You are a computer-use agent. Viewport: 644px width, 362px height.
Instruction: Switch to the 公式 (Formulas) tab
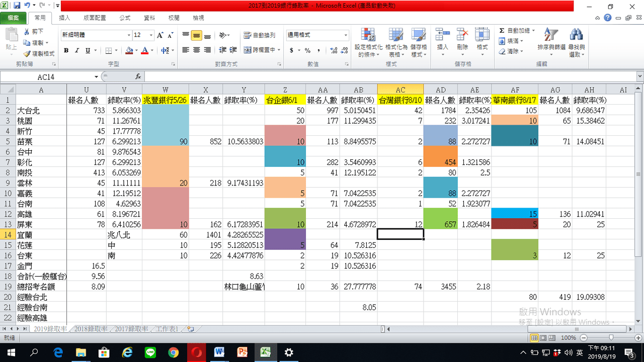pyautogui.click(x=125, y=18)
